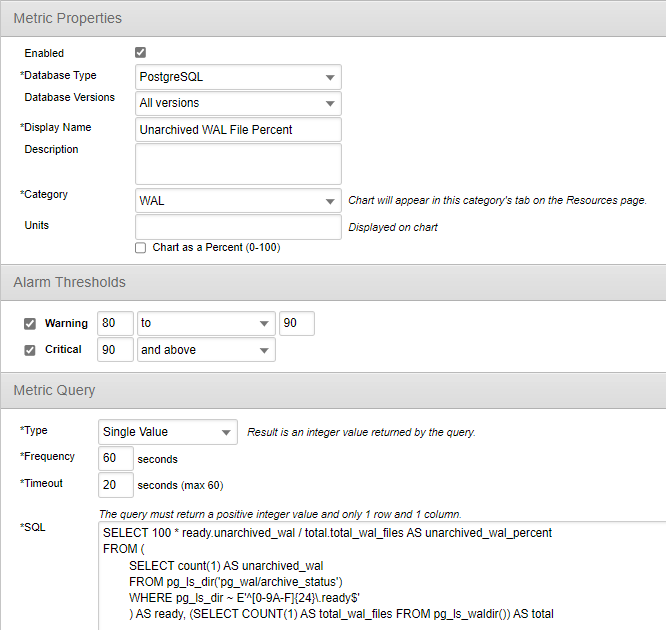
Task: Click the Display Name text field
Action: 238,129
